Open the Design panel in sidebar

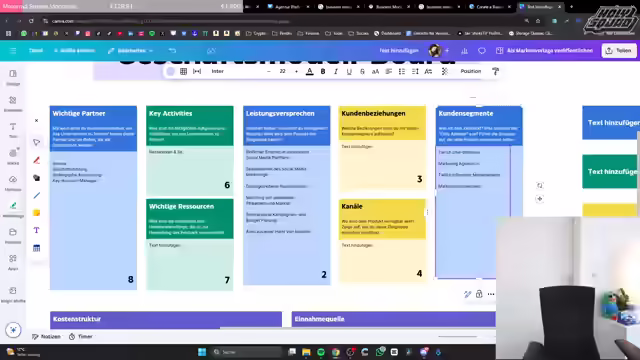click(13, 77)
